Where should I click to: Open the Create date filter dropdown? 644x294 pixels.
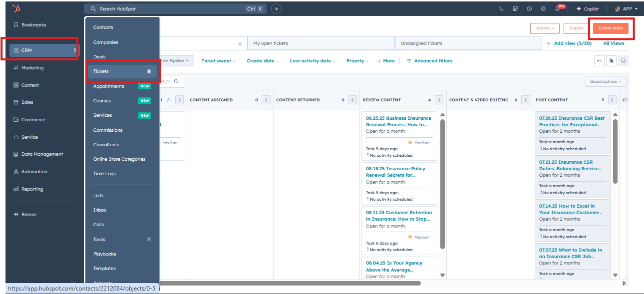262,61
